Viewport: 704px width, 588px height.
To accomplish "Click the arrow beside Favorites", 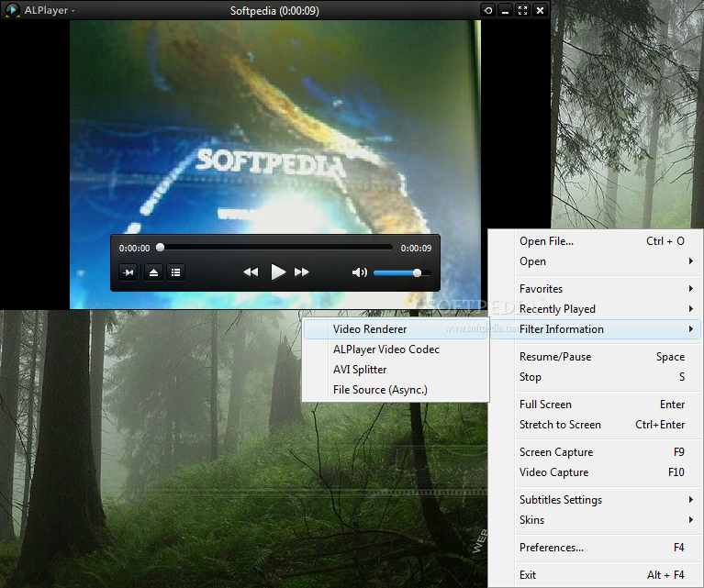I will pyautogui.click(x=691, y=289).
